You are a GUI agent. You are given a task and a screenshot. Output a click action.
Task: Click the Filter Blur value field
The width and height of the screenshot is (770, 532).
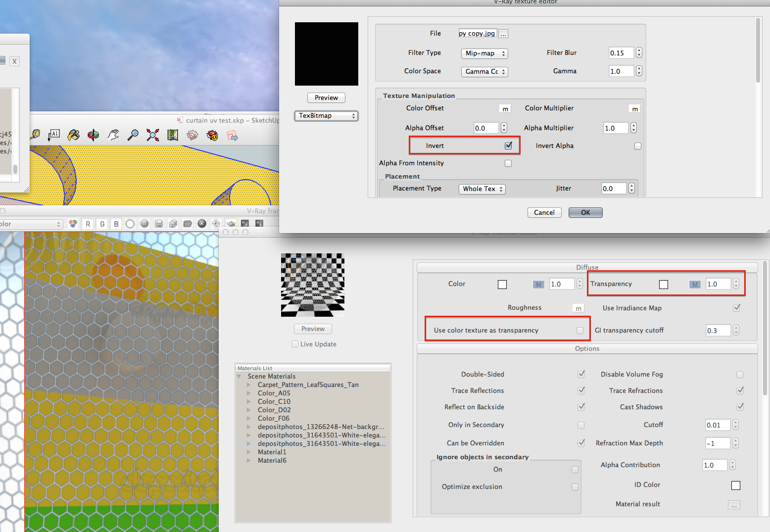click(621, 53)
